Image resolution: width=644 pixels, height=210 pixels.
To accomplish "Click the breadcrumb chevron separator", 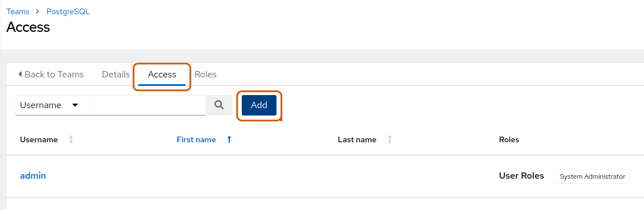I will [x=38, y=11].
